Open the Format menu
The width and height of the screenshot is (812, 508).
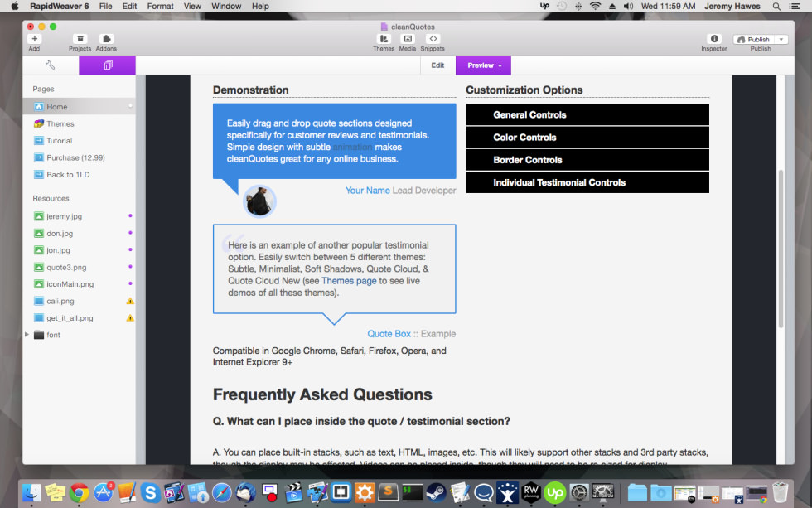(x=160, y=6)
